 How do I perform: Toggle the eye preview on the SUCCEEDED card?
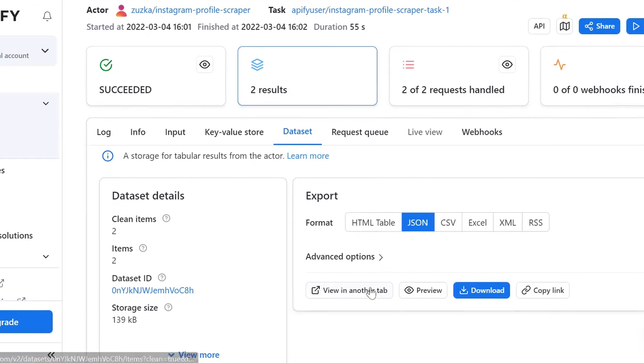204,65
